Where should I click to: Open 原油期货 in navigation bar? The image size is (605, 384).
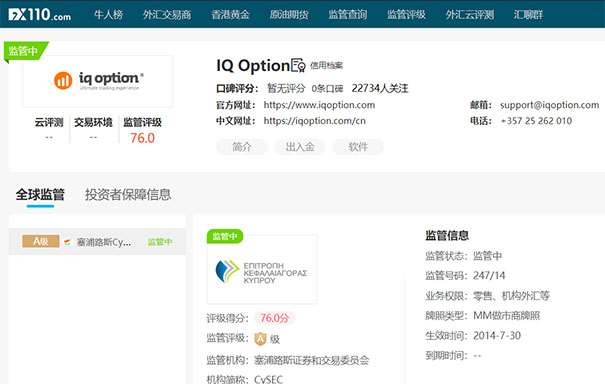coord(289,15)
